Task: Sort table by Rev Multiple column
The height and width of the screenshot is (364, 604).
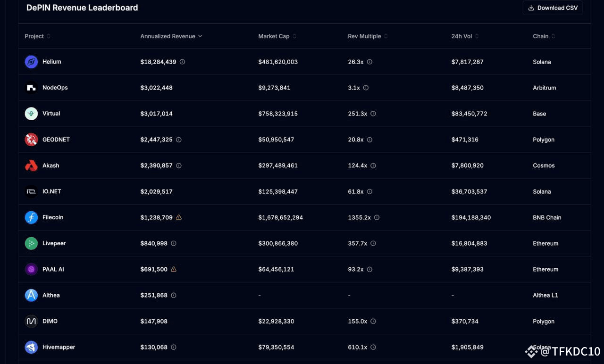Action: point(368,36)
